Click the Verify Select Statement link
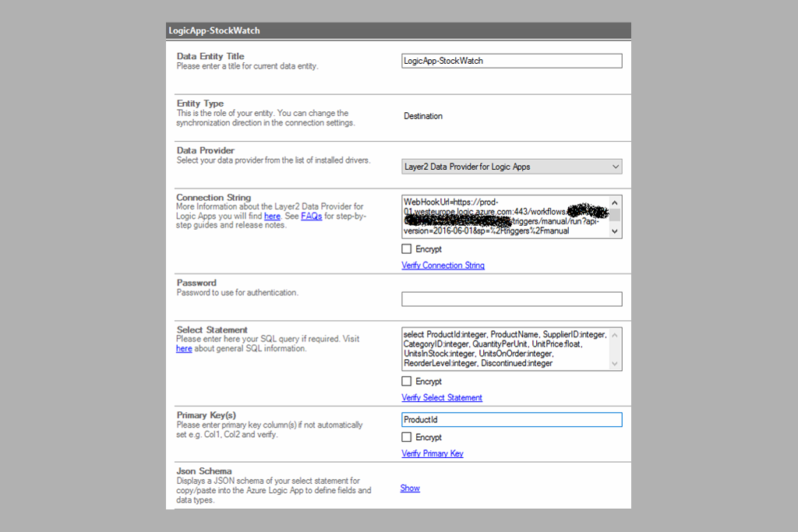Viewport: 798px width, 532px height. click(x=442, y=398)
